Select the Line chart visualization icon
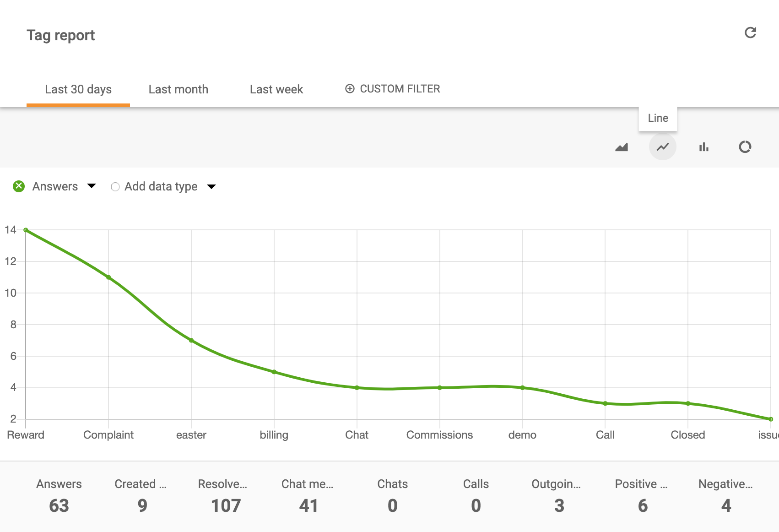Screen dimensions: 779x532 [662, 147]
